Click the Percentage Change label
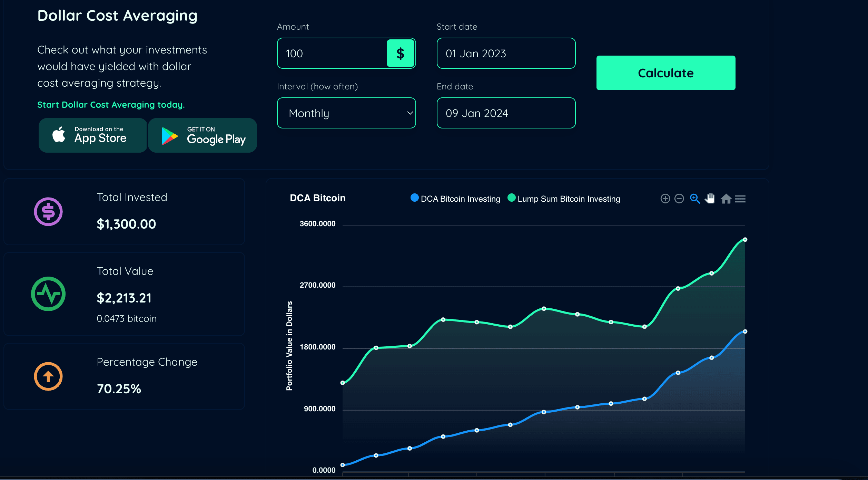 point(147,362)
